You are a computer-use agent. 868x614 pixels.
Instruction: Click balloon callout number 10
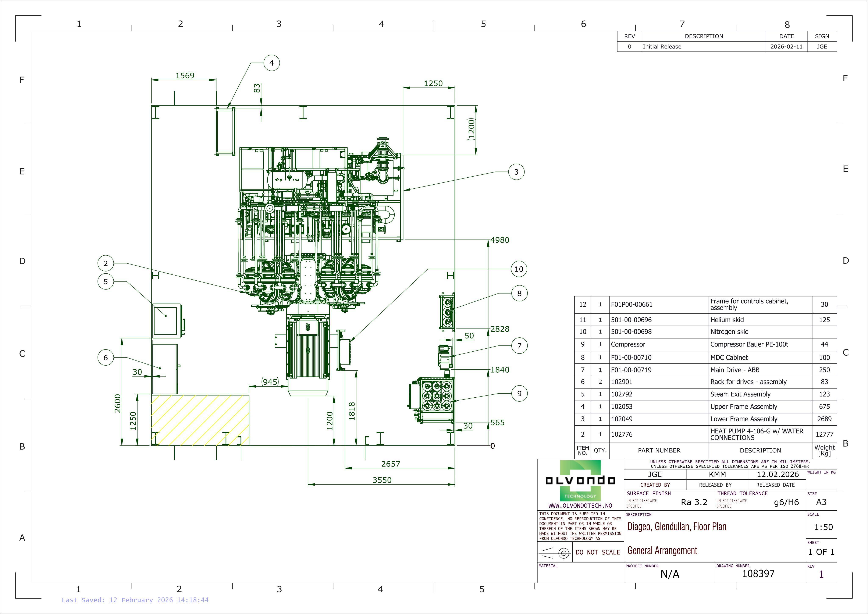pos(519,269)
